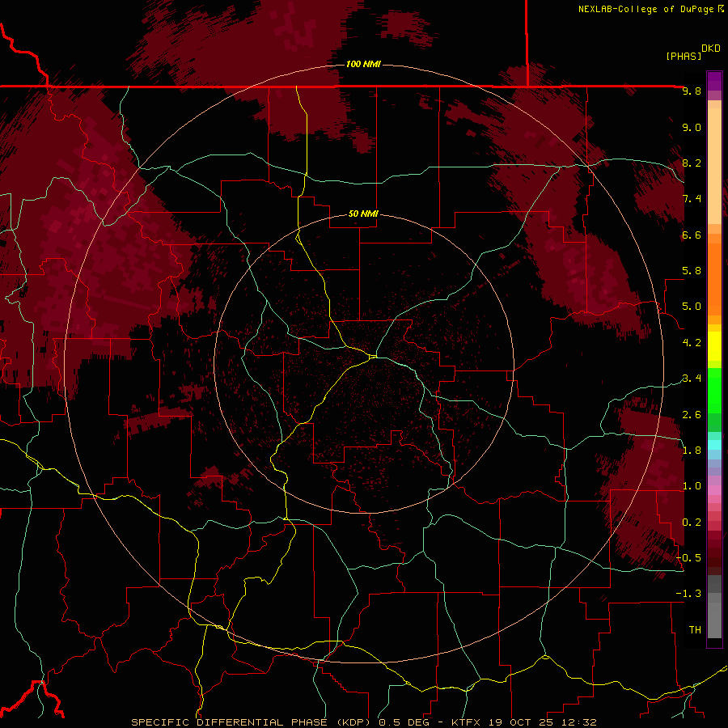Pick the yellow segment of the color scale

tap(714, 346)
